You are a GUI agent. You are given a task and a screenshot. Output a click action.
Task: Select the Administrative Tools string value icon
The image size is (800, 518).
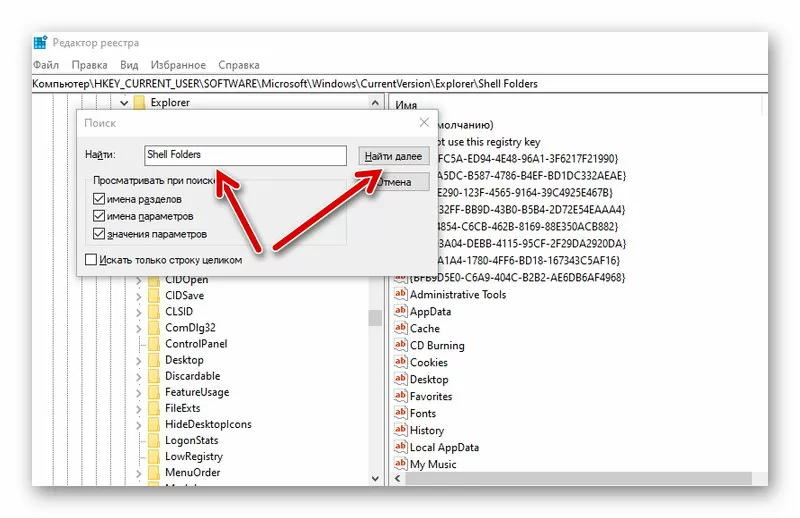pos(400,295)
